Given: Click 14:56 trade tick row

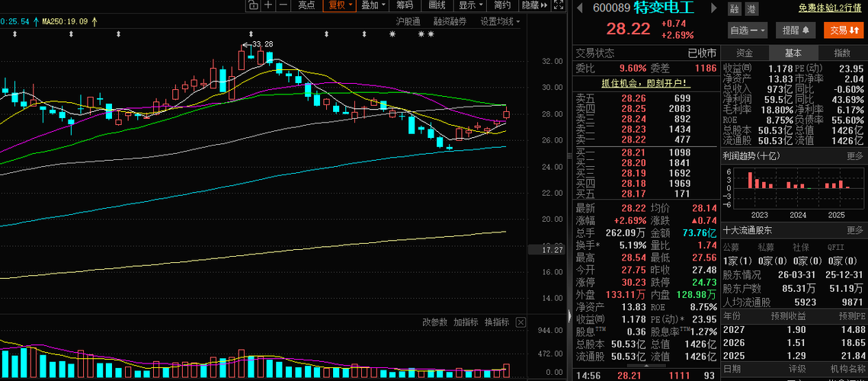Looking at the screenshot, I should point(645,376).
